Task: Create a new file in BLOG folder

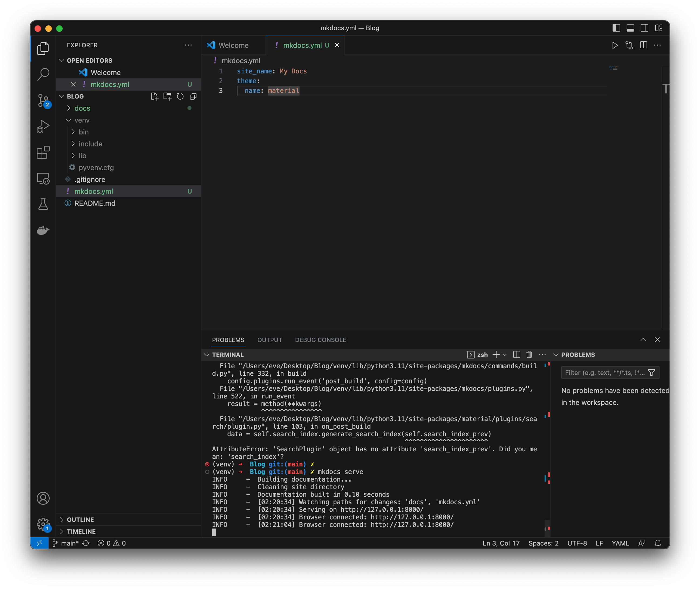Action: [x=154, y=96]
